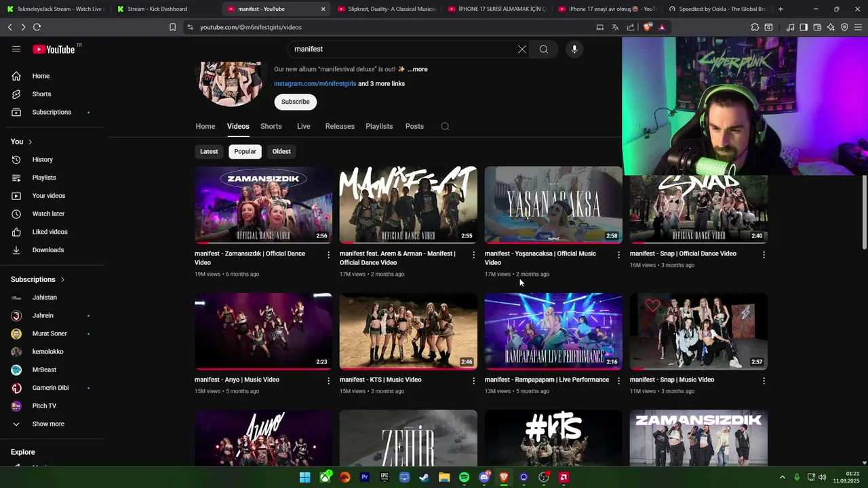Screen dimensions: 868x488
Task: Open the instagram.com/m6nifestgirls link
Action: pyautogui.click(x=315, y=83)
